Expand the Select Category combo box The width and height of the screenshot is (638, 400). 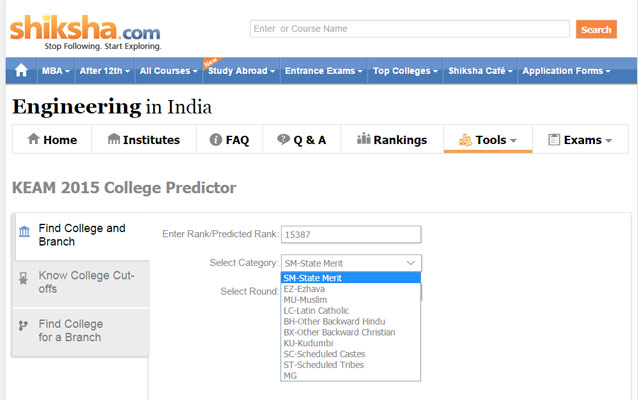[x=350, y=263]
